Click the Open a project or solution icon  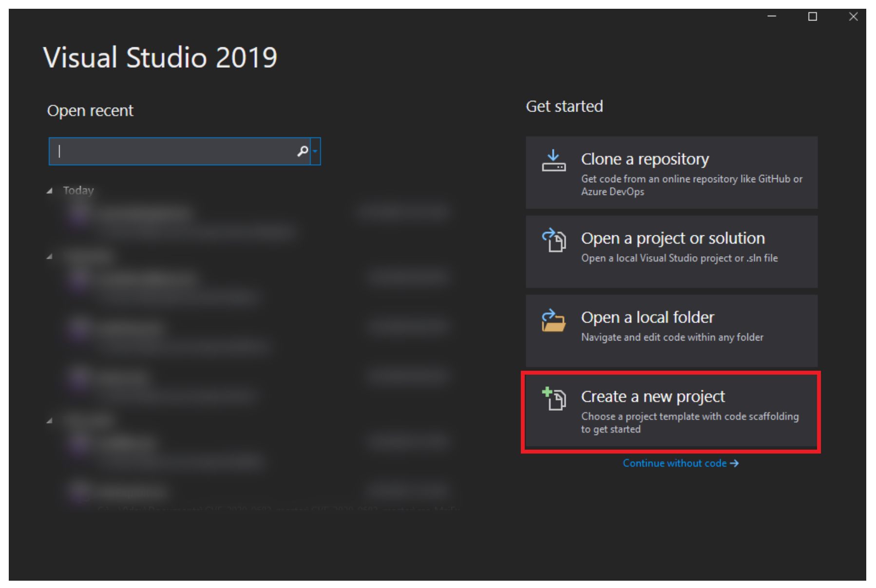[553, 240]
